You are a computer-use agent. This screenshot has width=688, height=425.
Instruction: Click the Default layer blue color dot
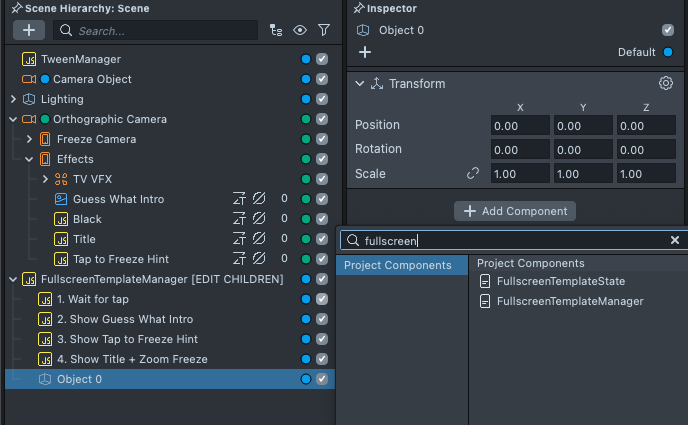(x=668, y=52)
